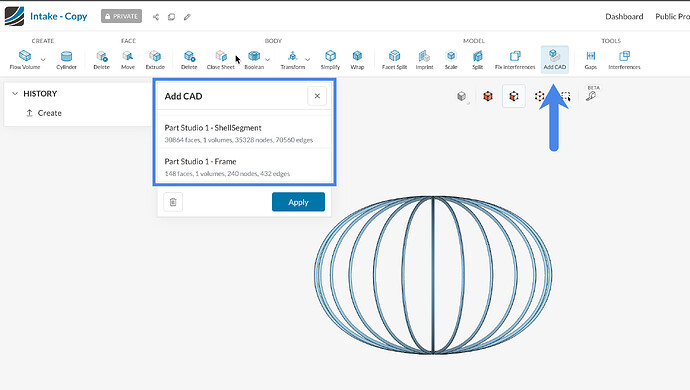Select the Split tool
The height and width of the screenshot is (390, 690).
pos(477,59)
